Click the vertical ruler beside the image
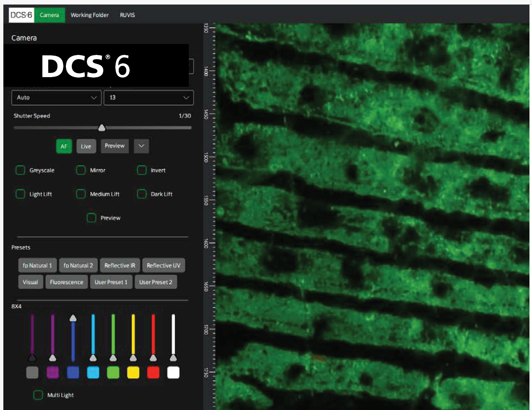This screenshot has height=410, width=532. point(209,216)
